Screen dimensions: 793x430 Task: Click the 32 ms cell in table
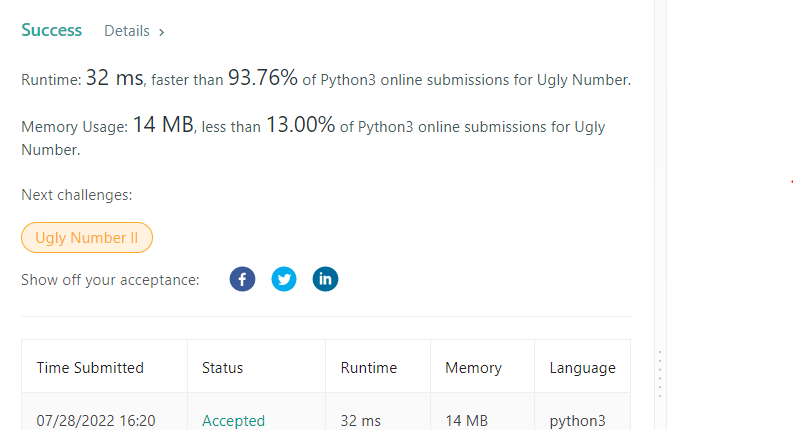360,420
